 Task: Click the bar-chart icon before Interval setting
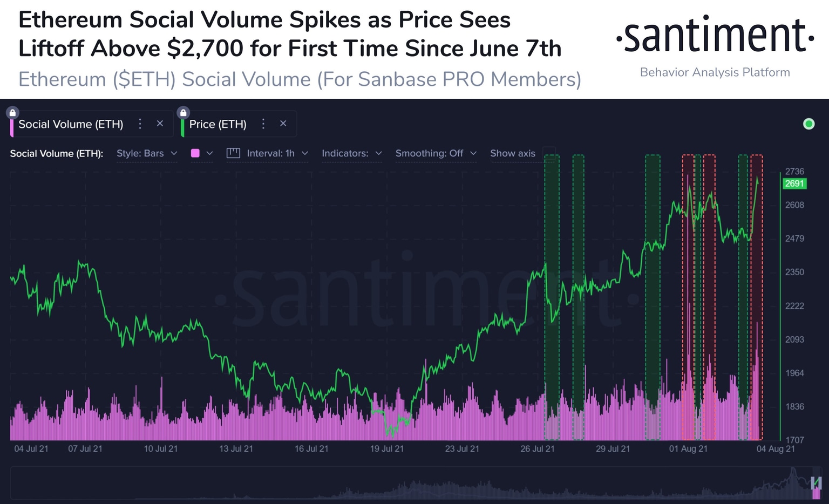(x=233, y=153)
